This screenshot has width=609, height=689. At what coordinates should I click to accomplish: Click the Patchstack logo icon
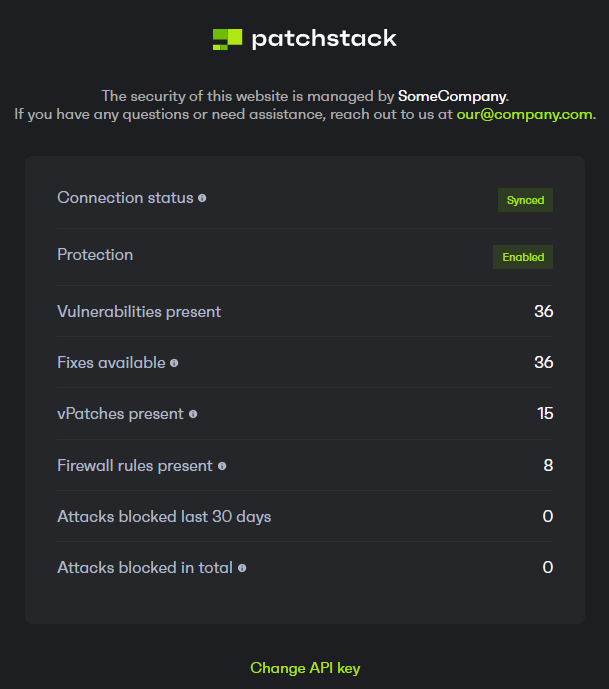pos(227,39)
